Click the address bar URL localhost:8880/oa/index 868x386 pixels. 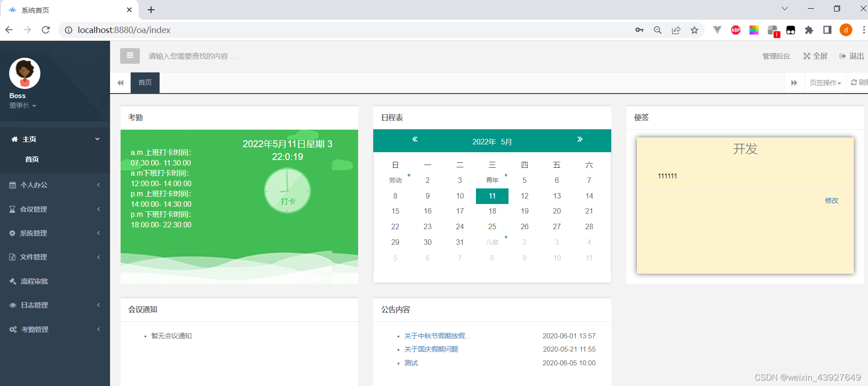point(124,30)
